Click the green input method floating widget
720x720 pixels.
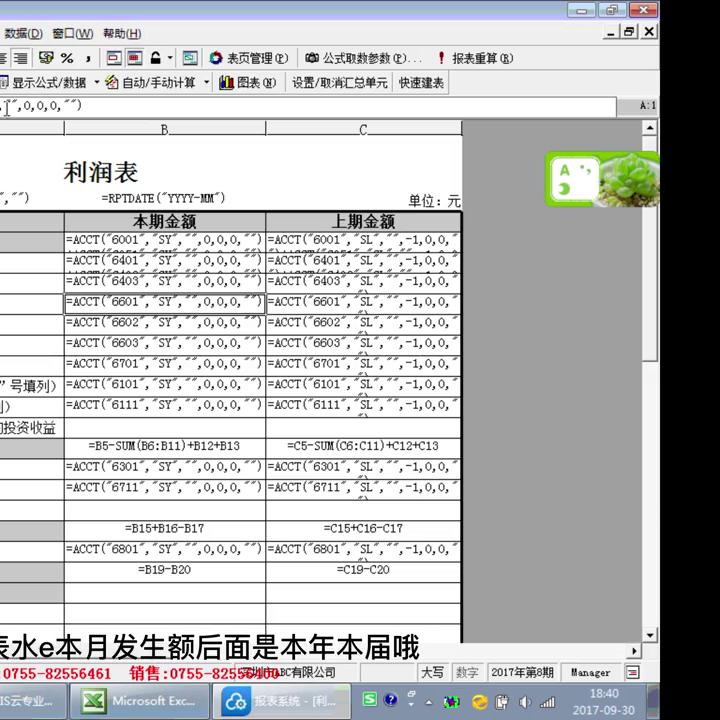click(602, 180)
